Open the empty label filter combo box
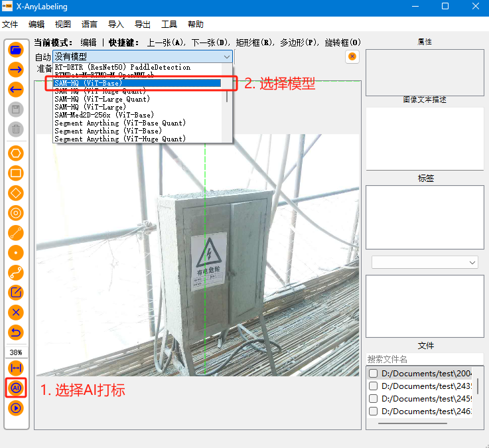Image resolution: width=489 pixels, height=448 pixels. [x=425, y=262]
